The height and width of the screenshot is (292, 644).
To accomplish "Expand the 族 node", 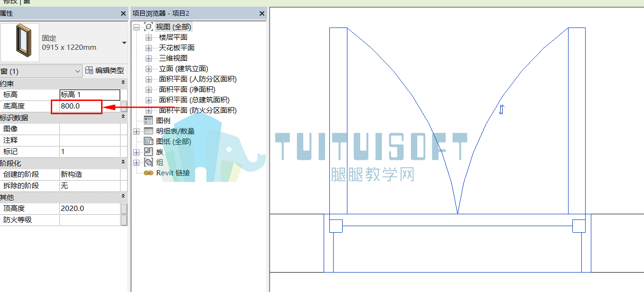I will pos(137,152).
